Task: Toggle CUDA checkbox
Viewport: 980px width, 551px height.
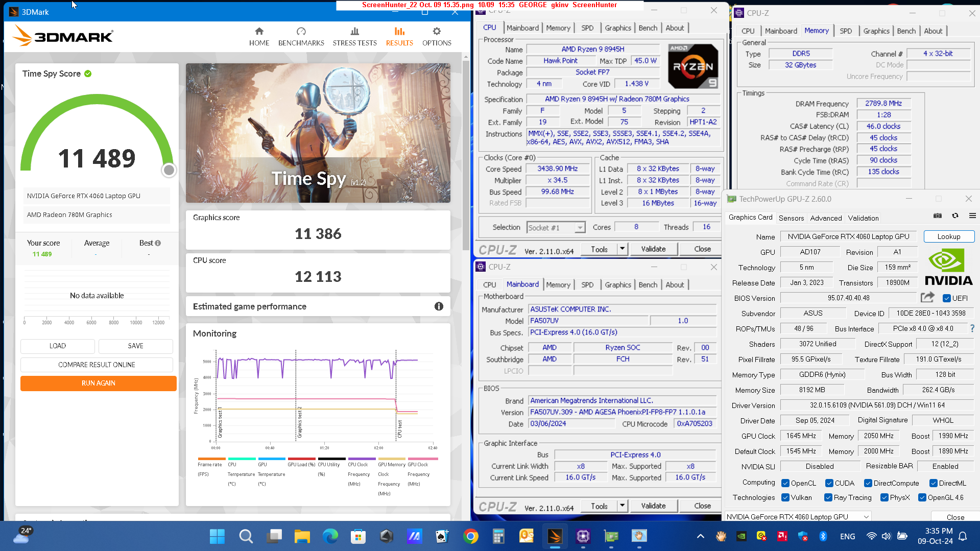Action: click(x=829, y=483)
